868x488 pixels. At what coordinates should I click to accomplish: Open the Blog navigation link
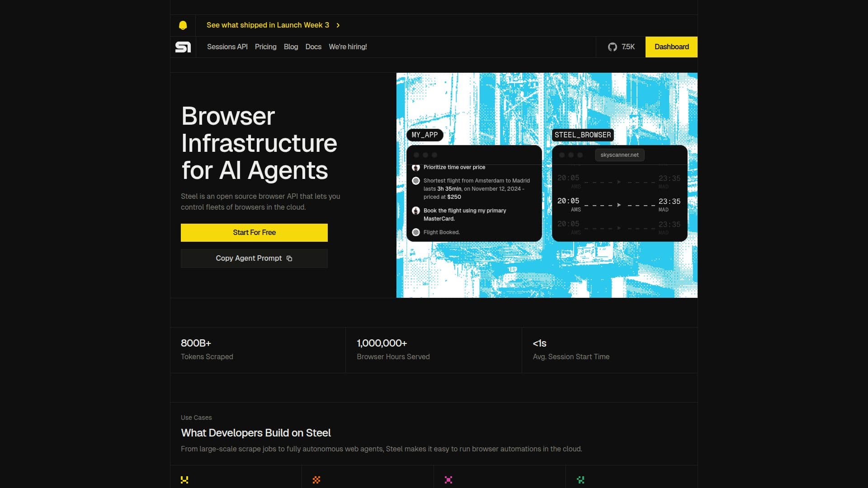click(291, 47)
